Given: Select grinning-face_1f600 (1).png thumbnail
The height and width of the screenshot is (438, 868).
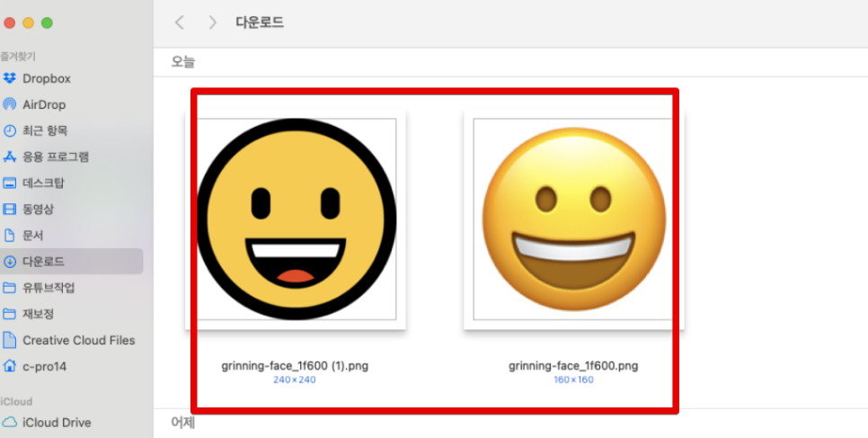Looking at the screenshot, I should [296, 219].
